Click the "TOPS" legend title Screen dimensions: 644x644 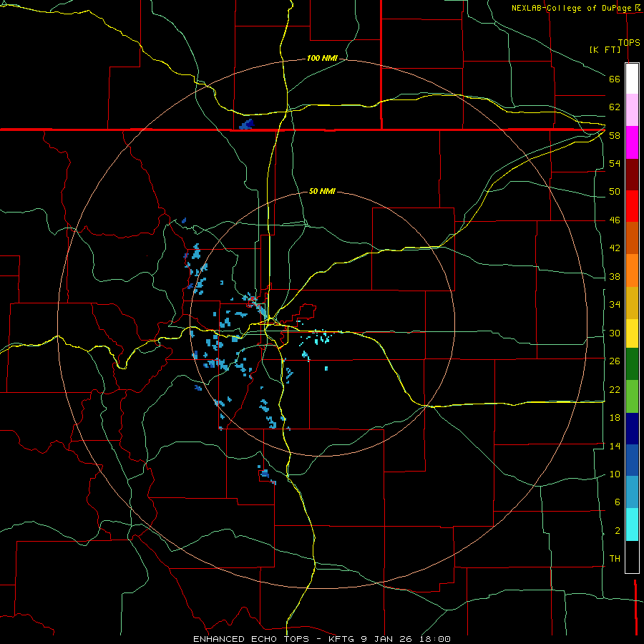[x=629, y=43]
